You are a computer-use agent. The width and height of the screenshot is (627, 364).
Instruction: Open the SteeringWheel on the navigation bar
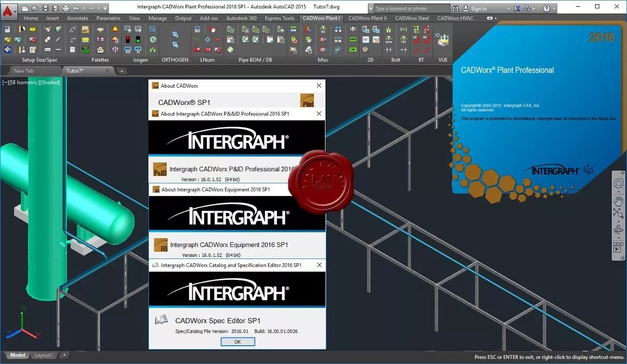click(619, 183)
